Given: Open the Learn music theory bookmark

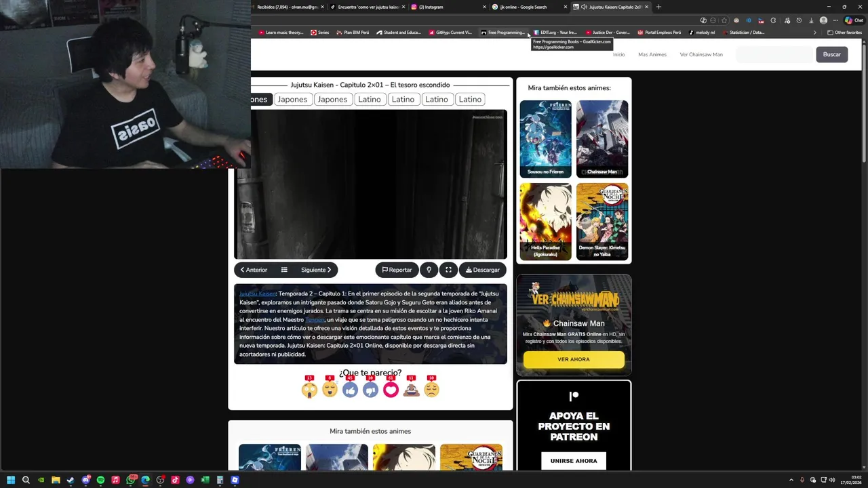Looking at the screenshot, I should point(281,33).
